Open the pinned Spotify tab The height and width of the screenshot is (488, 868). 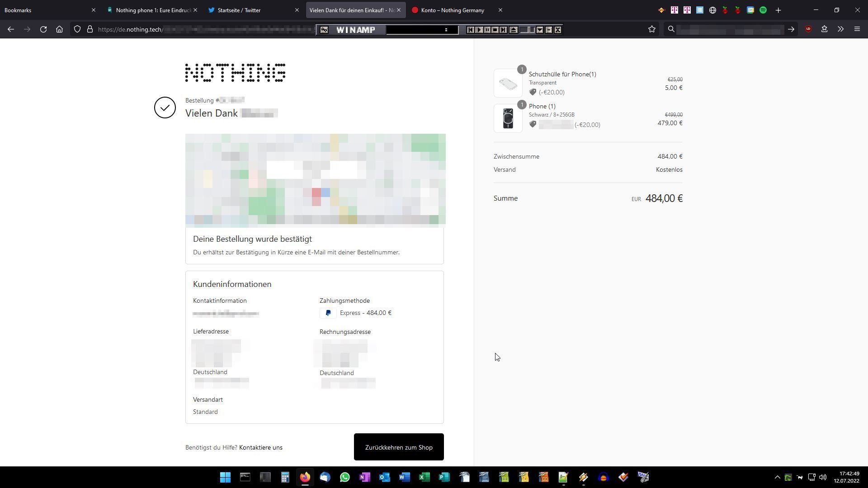[763, 10]
